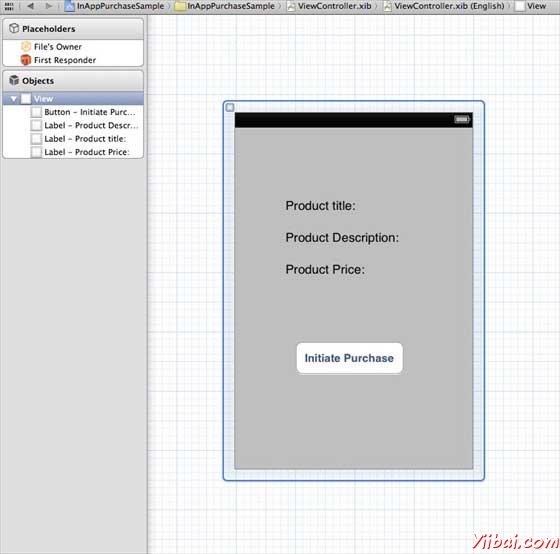
Task: Go back with the left arrow in jump bar
Action: tap(31, 6)
